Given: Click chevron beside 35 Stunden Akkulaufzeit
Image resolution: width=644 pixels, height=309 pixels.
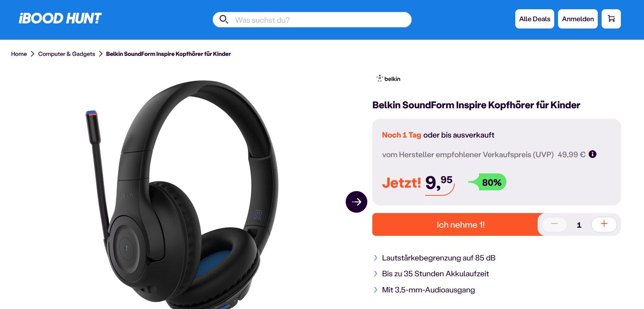Looking at the screenshot, I should point(376,274).
